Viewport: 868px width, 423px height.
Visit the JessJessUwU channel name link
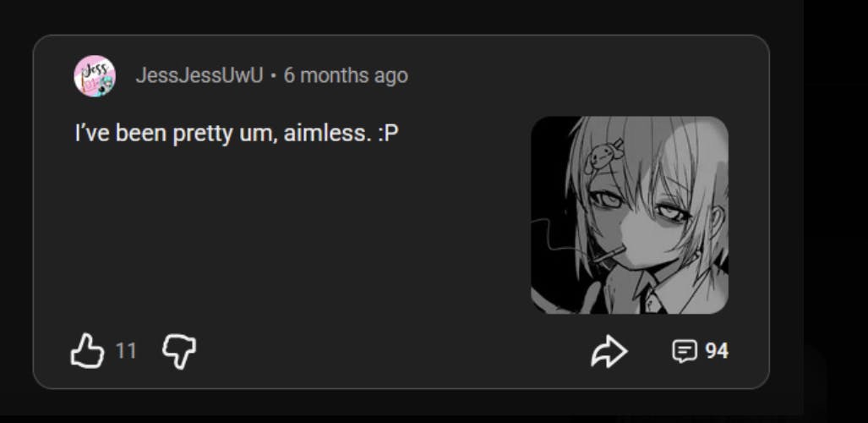(199, 75)
